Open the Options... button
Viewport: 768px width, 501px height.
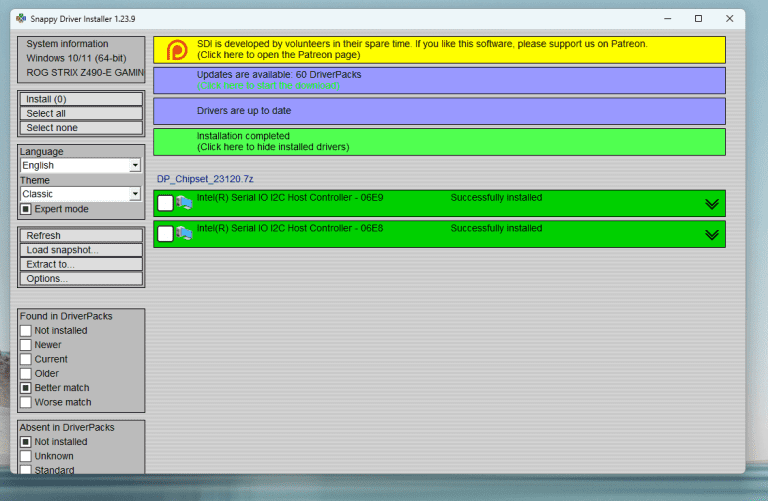point(81,278)
